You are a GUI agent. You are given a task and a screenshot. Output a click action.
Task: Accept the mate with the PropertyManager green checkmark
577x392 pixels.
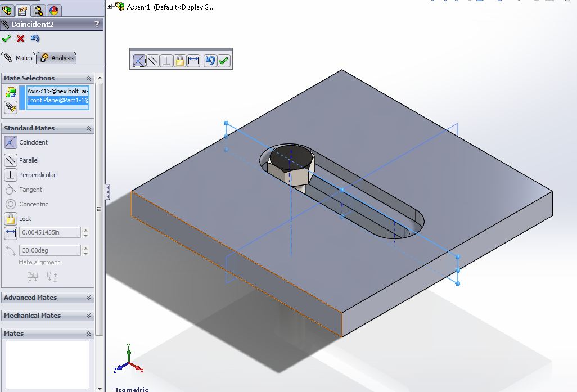[x=6, y=38]
